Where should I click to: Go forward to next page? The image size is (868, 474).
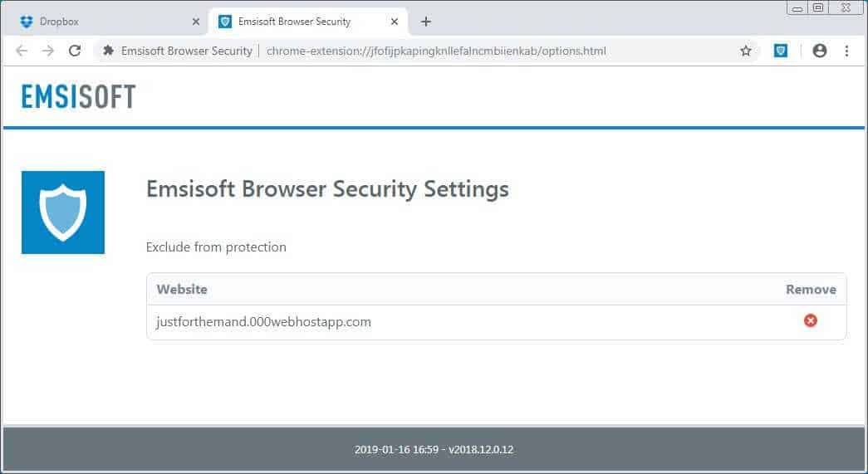click(x=48, y=51)
